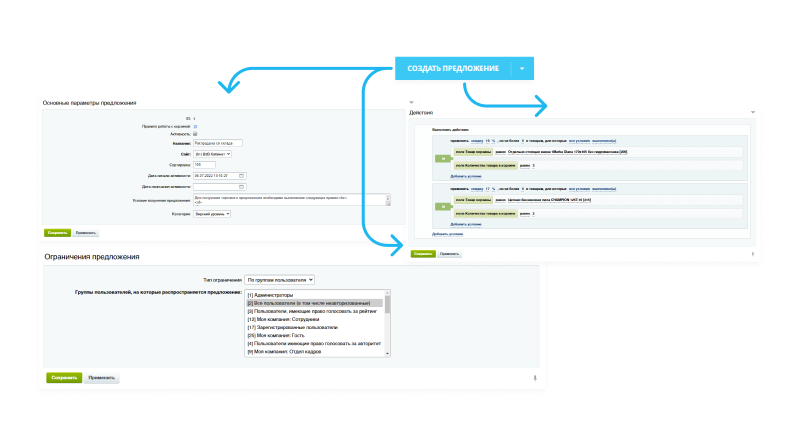The width and height of the screenshot is (800, 443).
Task: Click the CHAMPION product link in 17% rule
Action: pyautogui.click(x=549, y=200)
